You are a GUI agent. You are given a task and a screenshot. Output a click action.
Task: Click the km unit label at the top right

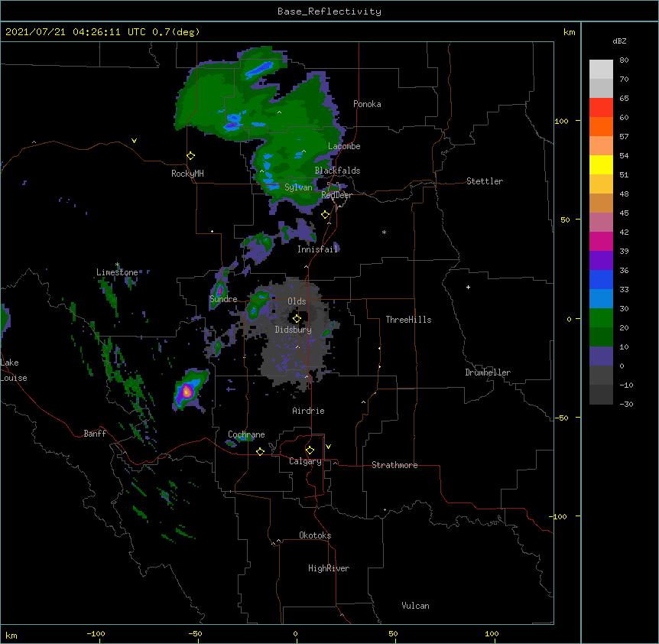pos(569,32)
